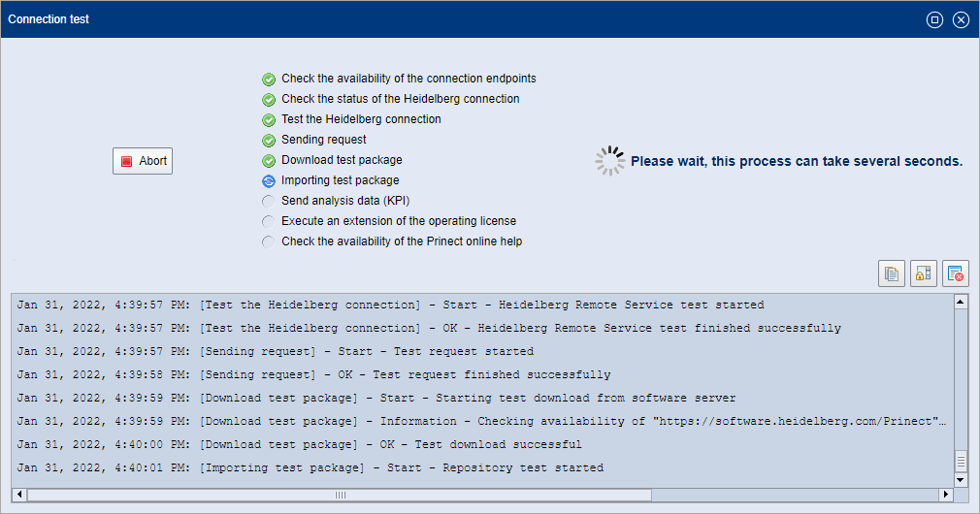Select 'Check the availability of the connection endpoints' text
The image size is (980, 514).
click(408, 79)
